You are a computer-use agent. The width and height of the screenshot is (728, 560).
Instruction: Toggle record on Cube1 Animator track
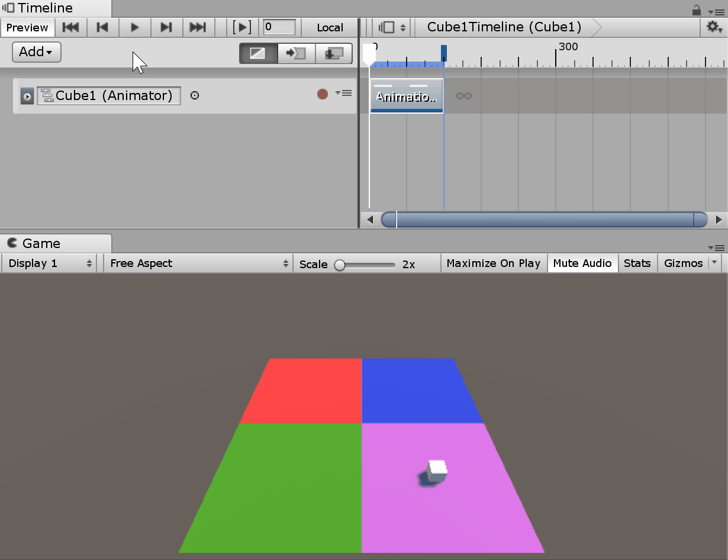pyautogui.click(x=323, y=94)
